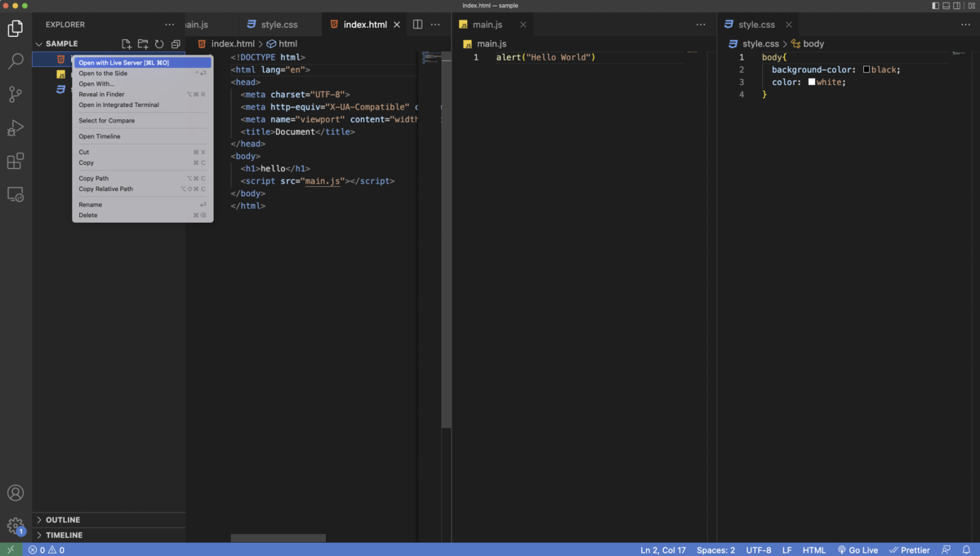Change indentation via Spaces: 2
The height and width of the screenshot is (556, 980).
click(716, 549)
